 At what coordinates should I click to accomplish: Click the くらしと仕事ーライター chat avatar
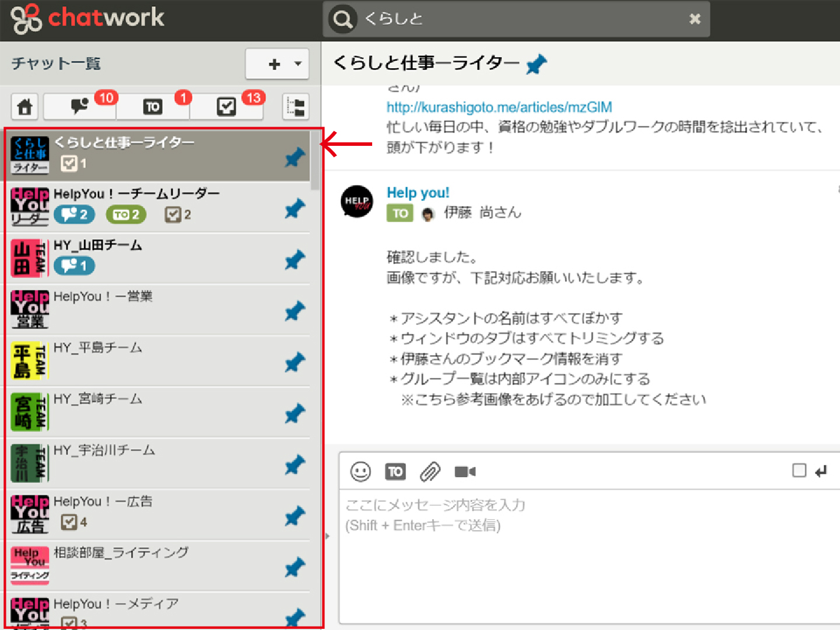(x=30, y=155)
